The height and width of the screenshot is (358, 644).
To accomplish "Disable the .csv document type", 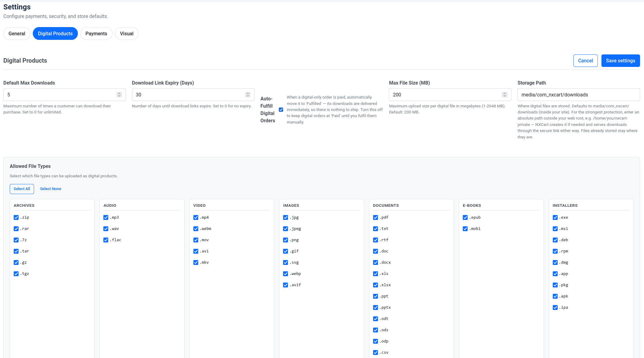I will 376,353.
